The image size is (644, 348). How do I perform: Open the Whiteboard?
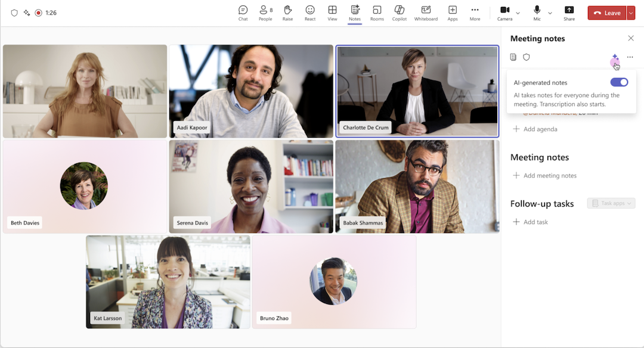(426, 13)
